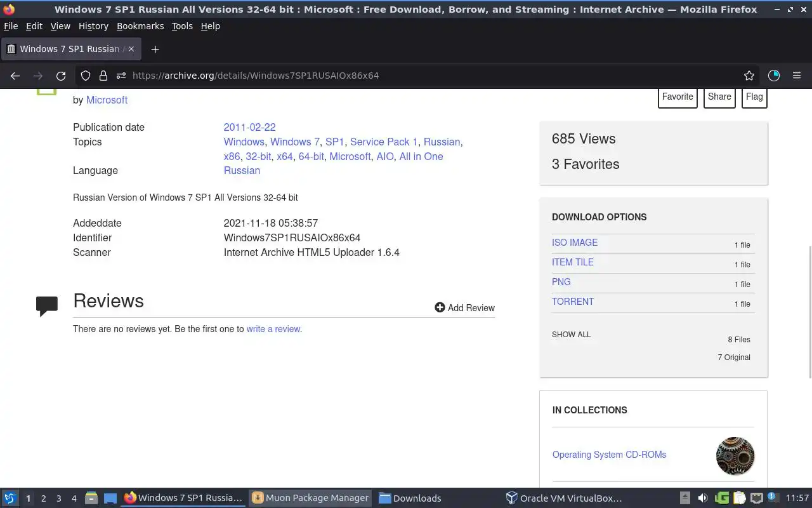Show site security info via padlock icon
This screenshot has width=812, height=508.
click(x=103, y=76)
